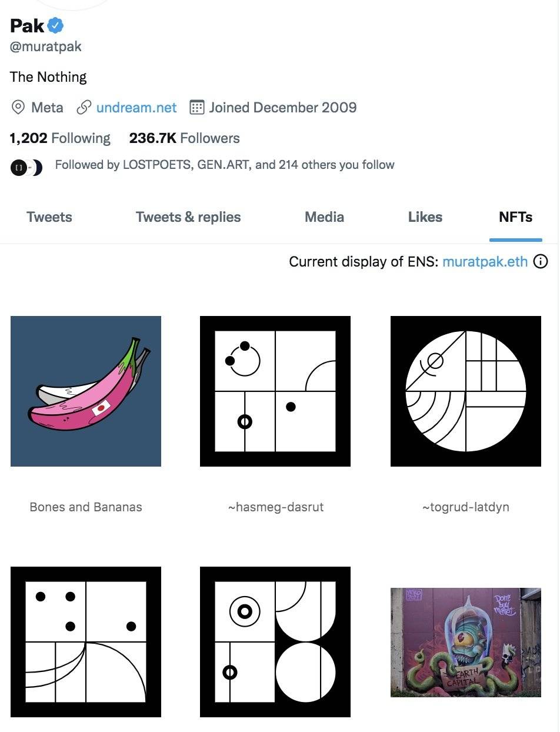The image size is (560, 732).
Task: Switch to the Tweets & replies tab
Action: click(x=188, y=217)
